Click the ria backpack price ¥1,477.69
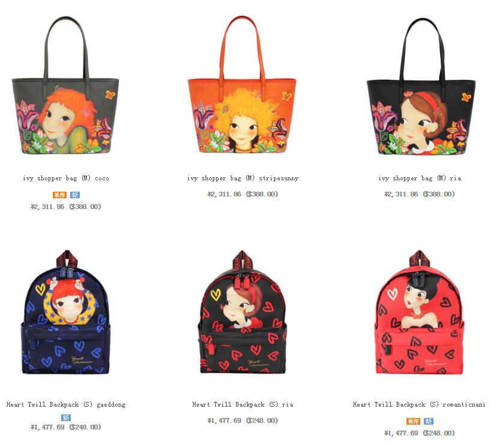The image size is (500, 448). 224,420
